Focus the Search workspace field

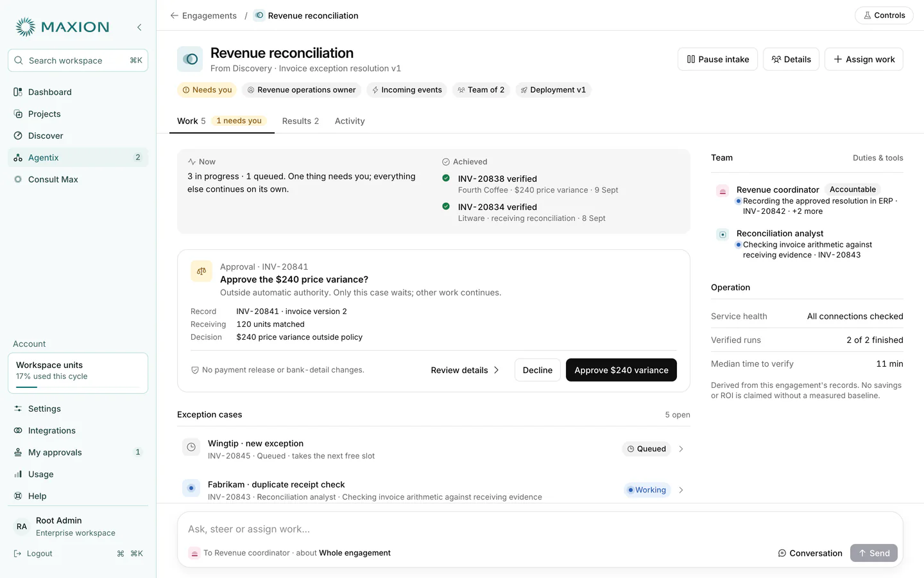pyautogui.click(x=78, y=60)
